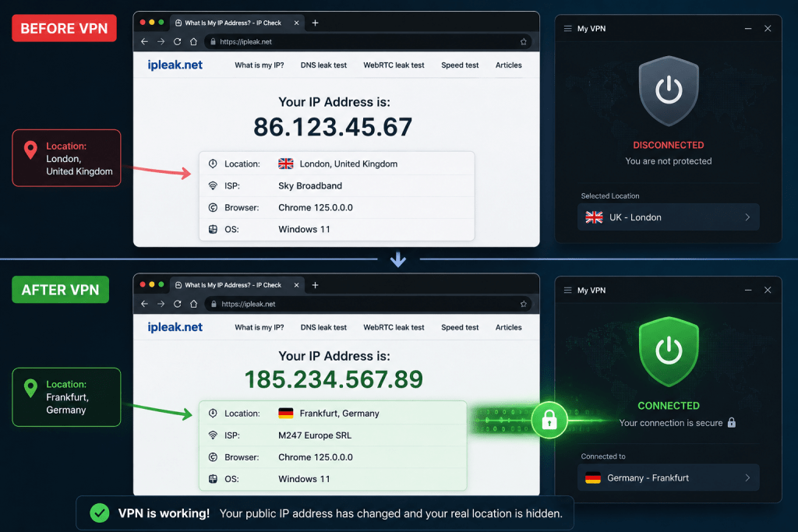Click 'Sky Broadband' ISP value
The image size is (798, 532).
tap(310, 185)
